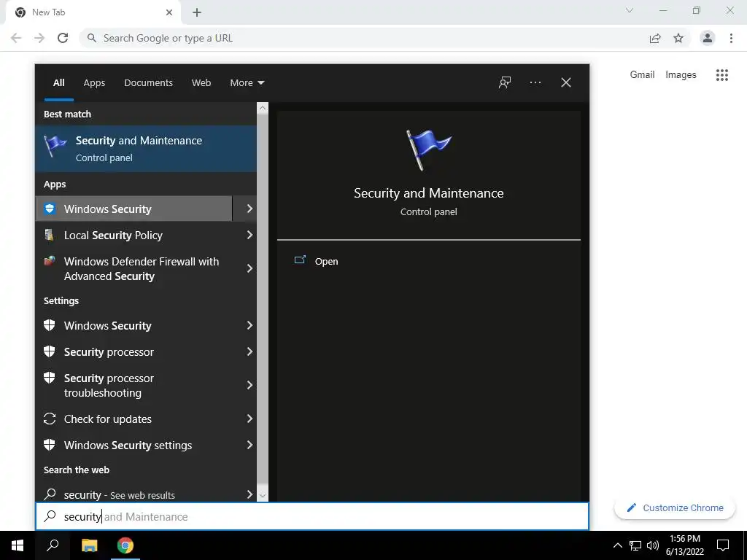
Task: Click the Local Security Policy icon
Action: [x=50, y=235]
